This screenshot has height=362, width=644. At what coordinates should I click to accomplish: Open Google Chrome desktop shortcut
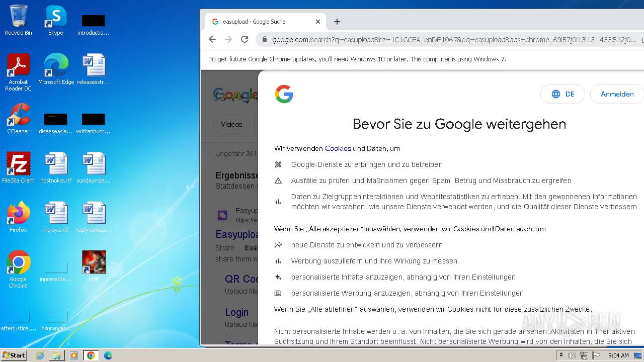18,269
